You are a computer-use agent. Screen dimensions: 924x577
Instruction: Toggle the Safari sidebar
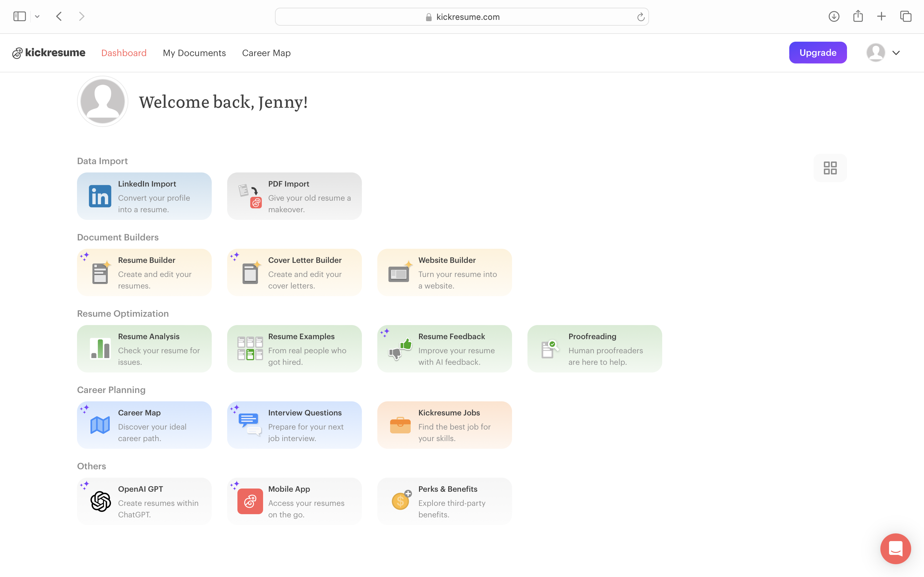pyautogui.click(x=19, y=16)
